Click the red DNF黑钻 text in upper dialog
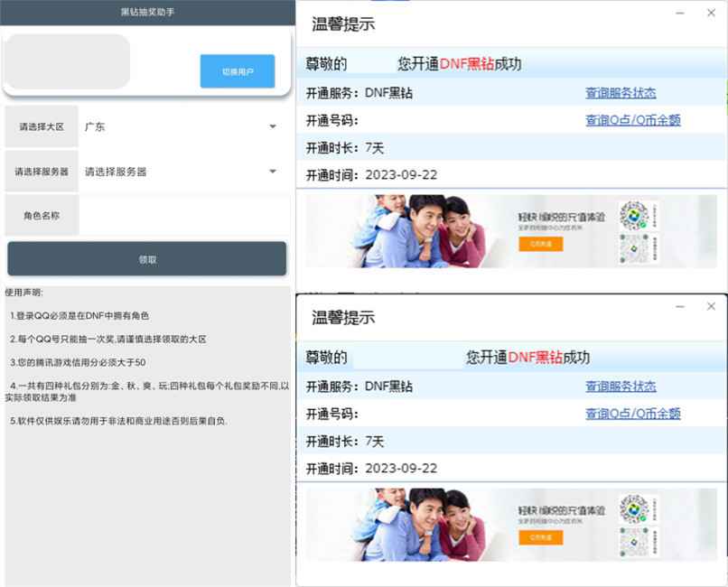The height and width of the screenshot is (587, 728). point(467,64)
